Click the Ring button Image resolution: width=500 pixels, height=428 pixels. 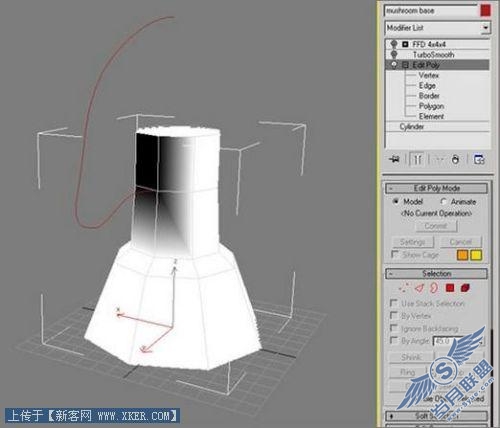click(x=408, y=372)
